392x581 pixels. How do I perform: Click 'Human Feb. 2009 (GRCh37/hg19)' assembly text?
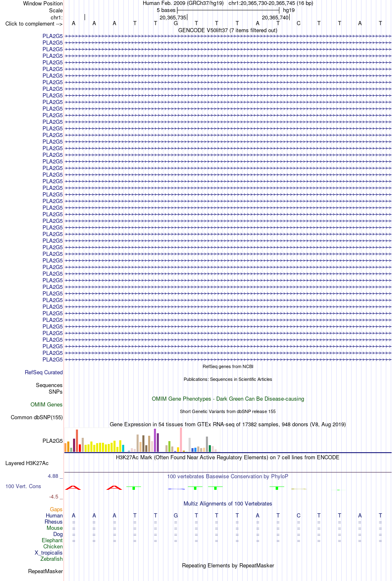pos(183,3)
